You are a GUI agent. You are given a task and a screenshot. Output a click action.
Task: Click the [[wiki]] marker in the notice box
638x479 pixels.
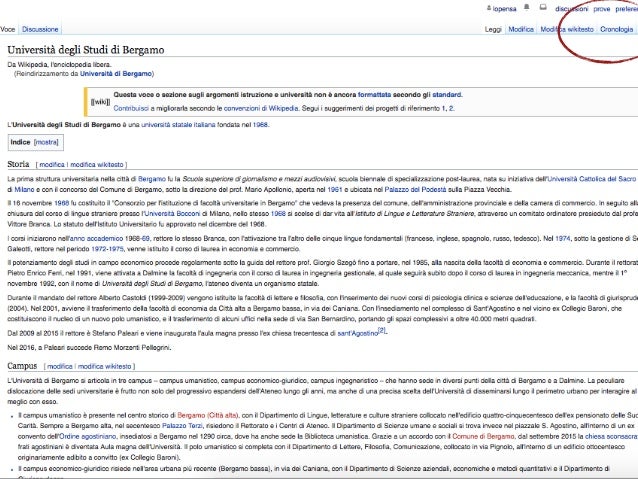coord(100,102)
